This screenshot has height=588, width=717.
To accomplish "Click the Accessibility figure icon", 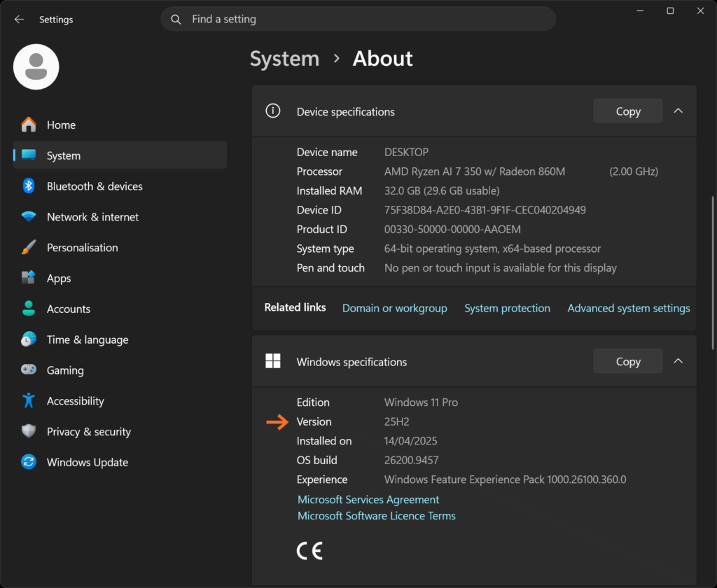I will coord(29,400).
